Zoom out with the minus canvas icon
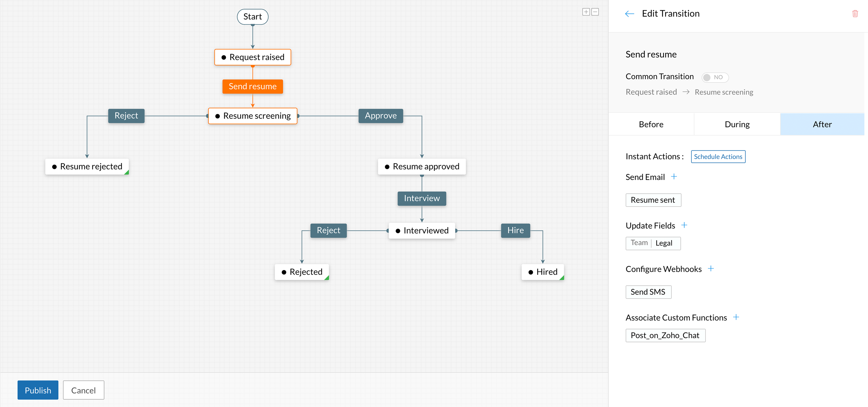The width and height of the screenshot is (868, 407). coord(595,12)
